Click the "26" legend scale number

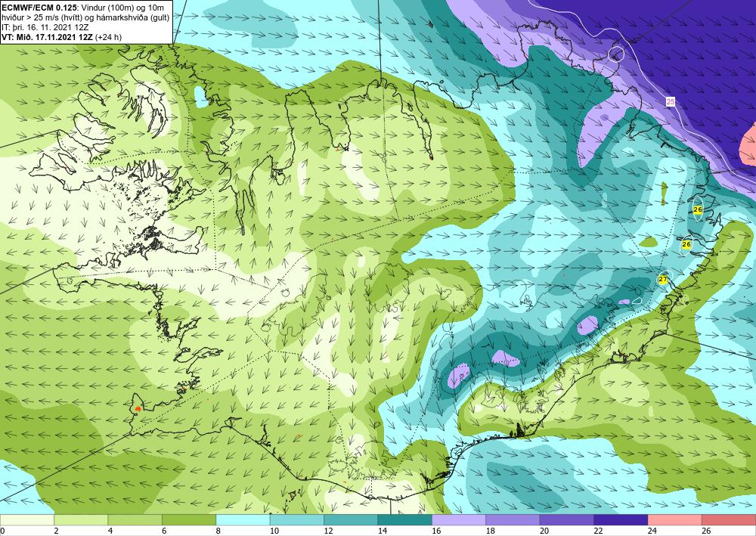point(706,531)
